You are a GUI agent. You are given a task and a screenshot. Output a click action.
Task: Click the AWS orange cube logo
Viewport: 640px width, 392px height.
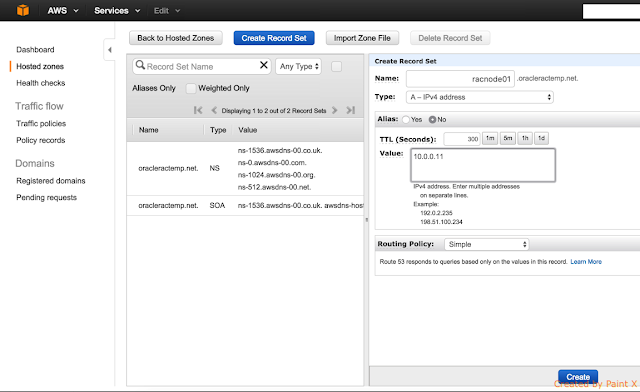(23, 10)
